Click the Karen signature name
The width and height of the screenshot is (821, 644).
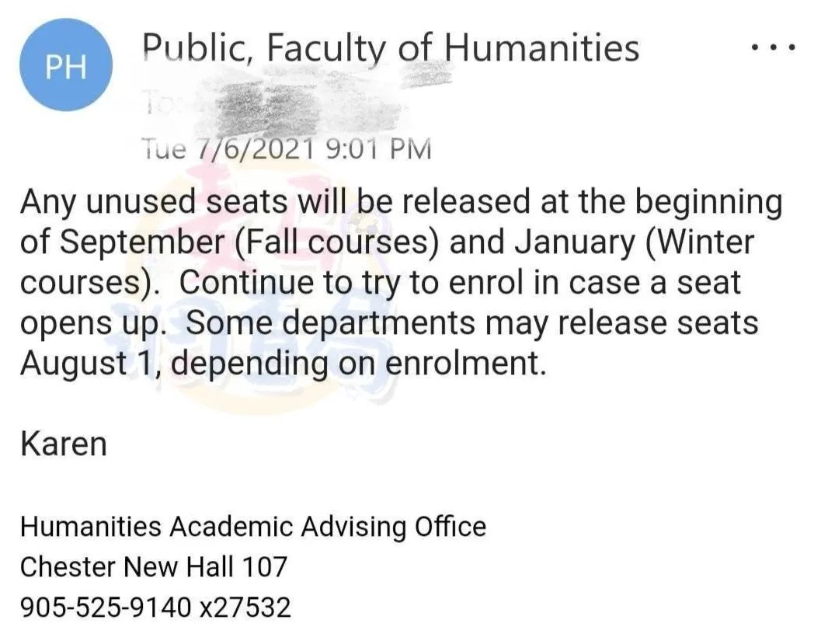(x=64, y=444)
